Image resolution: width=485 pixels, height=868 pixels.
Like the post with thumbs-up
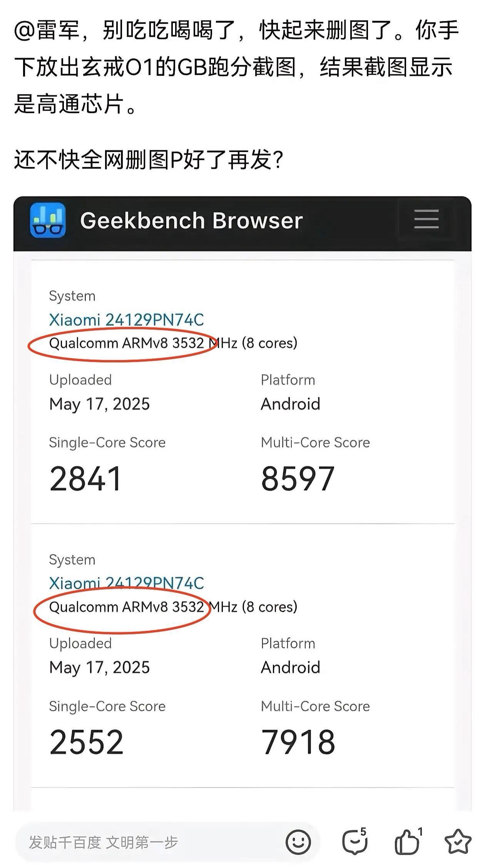pos(407,842)
